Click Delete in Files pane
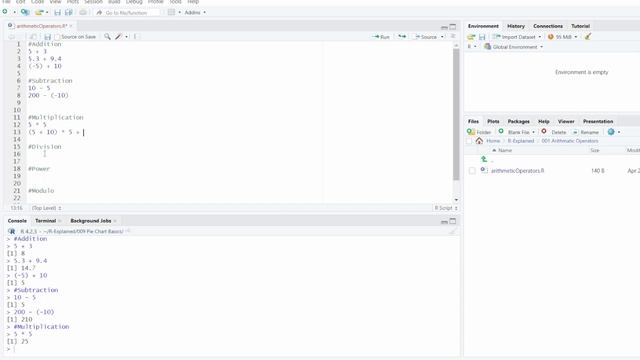The height and width of the screenshot is (360, 640). (x=554, y=132)
